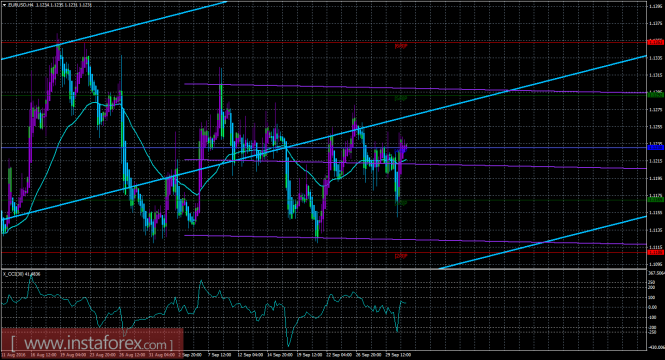Select the red label on bottom support line
This screenshot has height=360, width=665.
(x=401, y=256)
